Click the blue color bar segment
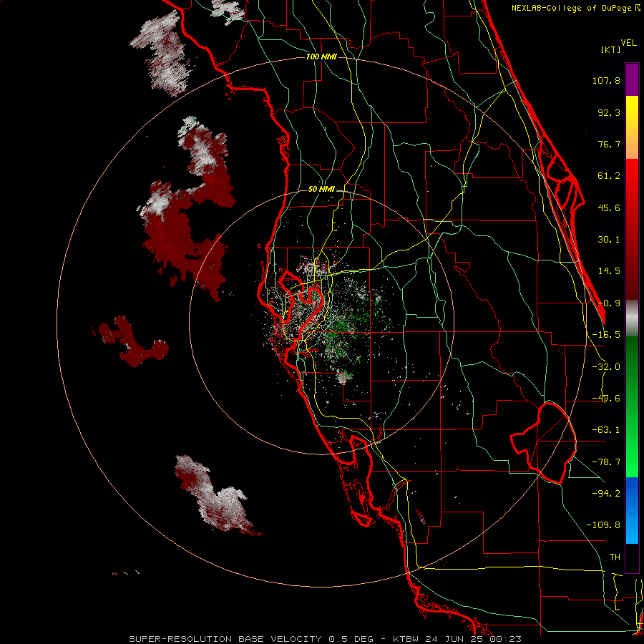The height and width of the screenshot is (644, 644). pos(632,510)
